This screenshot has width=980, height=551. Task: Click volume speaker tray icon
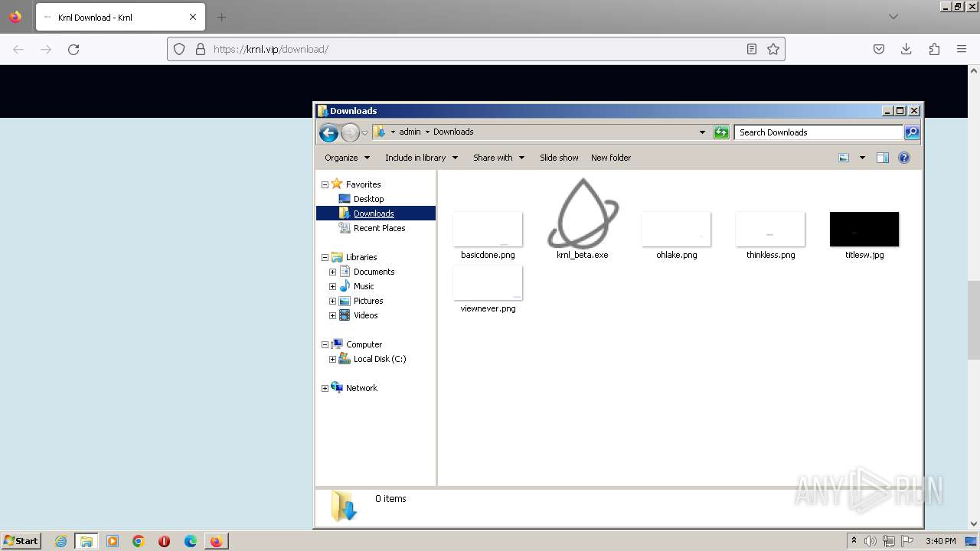871,541
